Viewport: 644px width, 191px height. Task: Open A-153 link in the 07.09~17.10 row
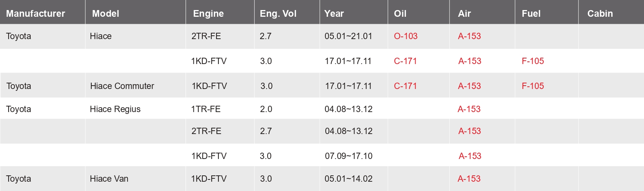(470, 156)
